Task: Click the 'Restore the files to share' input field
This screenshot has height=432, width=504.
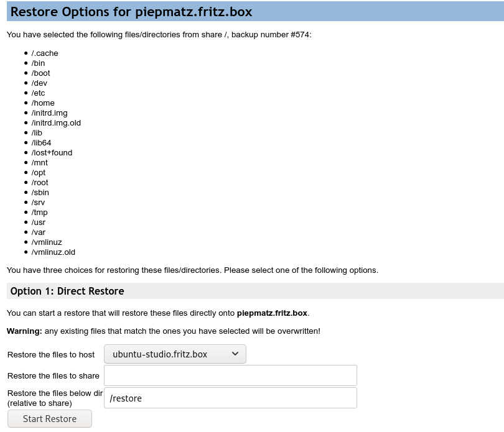Action: coord(230,375)
